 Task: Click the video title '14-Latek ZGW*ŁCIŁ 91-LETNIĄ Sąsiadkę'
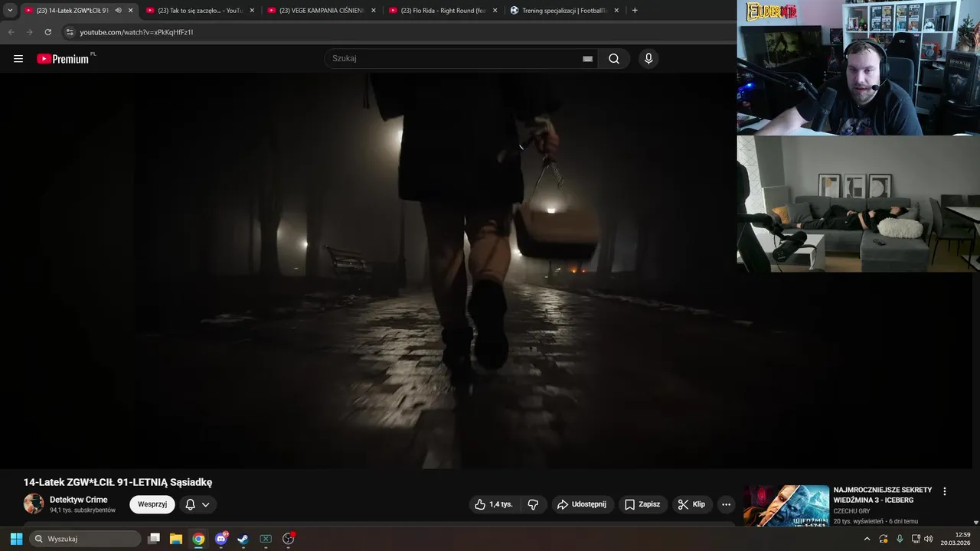pyautogui.click(x=118, y=482)
